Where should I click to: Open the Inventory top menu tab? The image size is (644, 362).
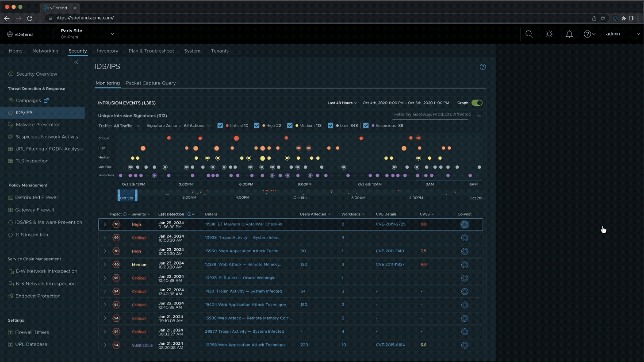(x=107, y=51)
